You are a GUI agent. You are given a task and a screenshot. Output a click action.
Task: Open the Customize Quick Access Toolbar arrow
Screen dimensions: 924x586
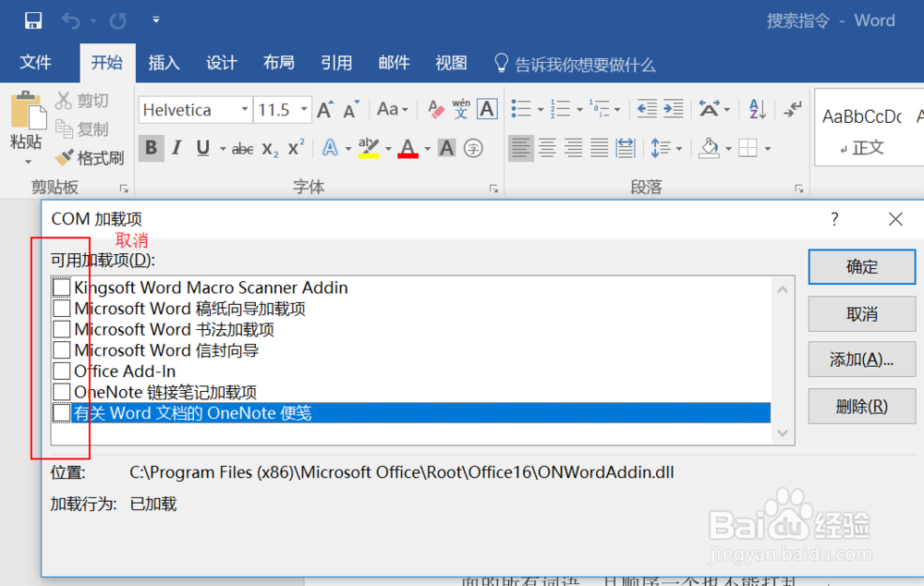tap(156, 19)
